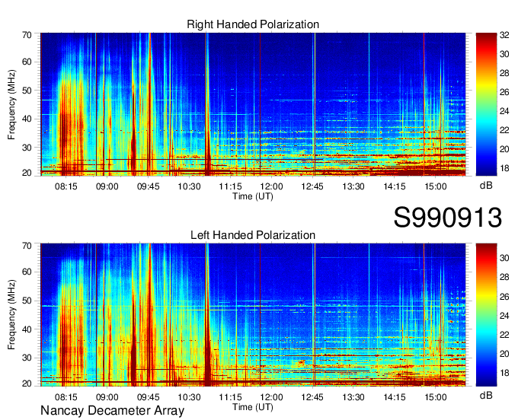
Task: Select the 10:30 tick under Right Handed plot
Action: click(189, 186)
